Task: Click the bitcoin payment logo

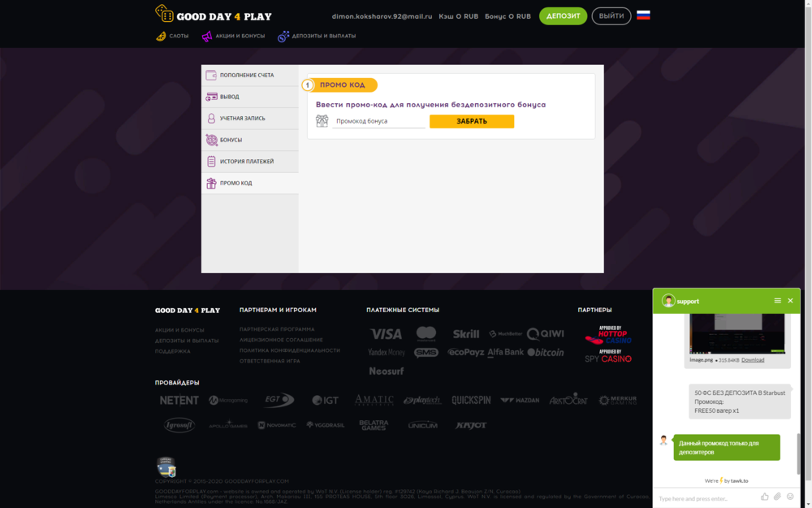Action: click(x=546, y=353)
